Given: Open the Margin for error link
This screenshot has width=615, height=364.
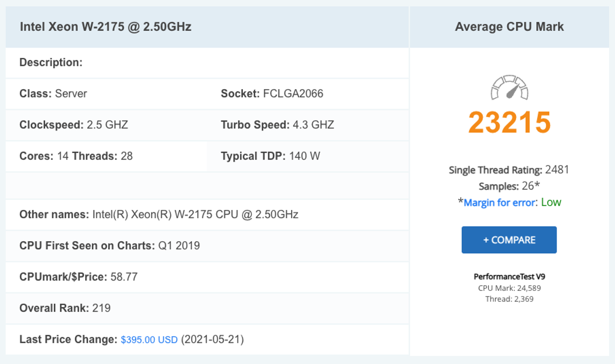Looking at the screenshot, I should [499, 203].
